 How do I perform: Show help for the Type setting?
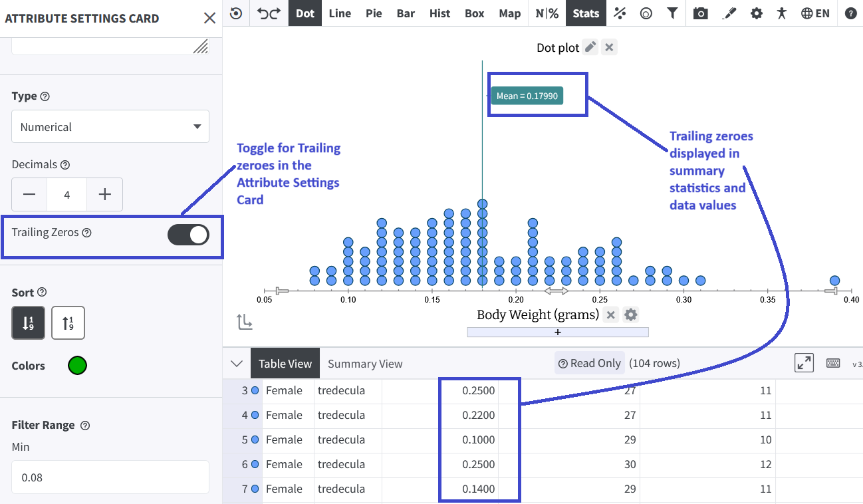45,96
